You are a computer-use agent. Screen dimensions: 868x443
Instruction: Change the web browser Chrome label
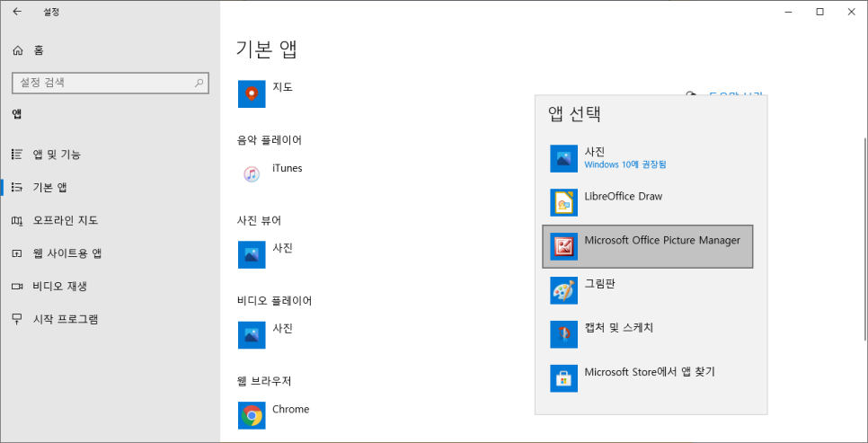click(x=290, y=409)
